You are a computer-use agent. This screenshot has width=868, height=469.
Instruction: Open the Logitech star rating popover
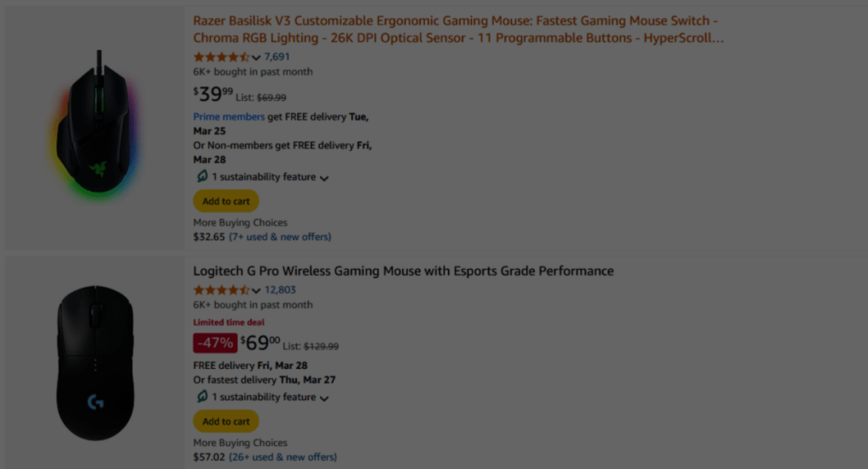click(221, 290)
